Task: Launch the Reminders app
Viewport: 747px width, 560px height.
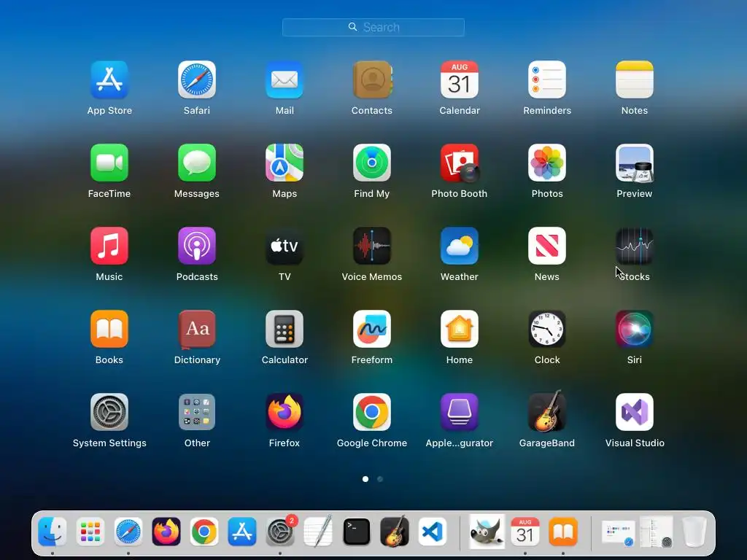Action: [x=547, y=79]
